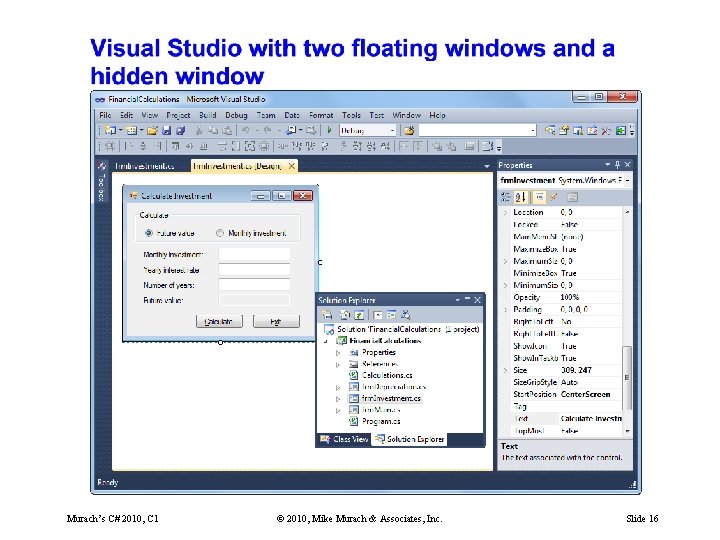Open the Find combo box dropdown arrow

click(533, 130)
